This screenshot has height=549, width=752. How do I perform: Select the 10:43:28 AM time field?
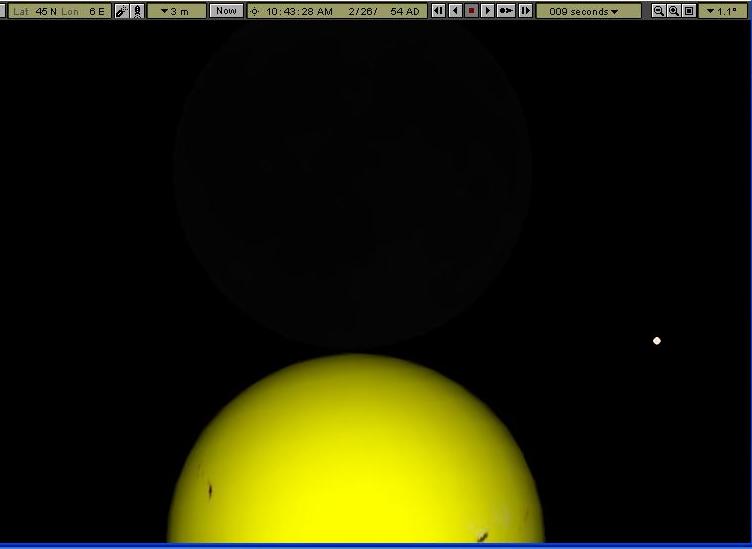pos(299,12)
